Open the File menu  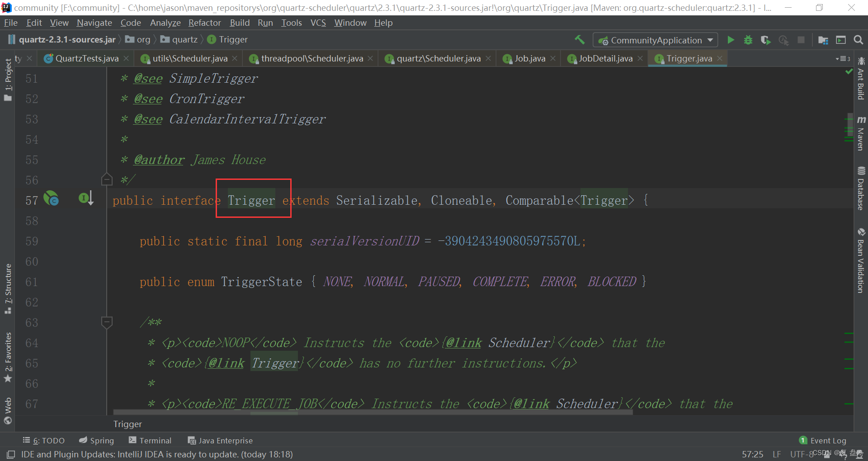click(x=10, y=23)
